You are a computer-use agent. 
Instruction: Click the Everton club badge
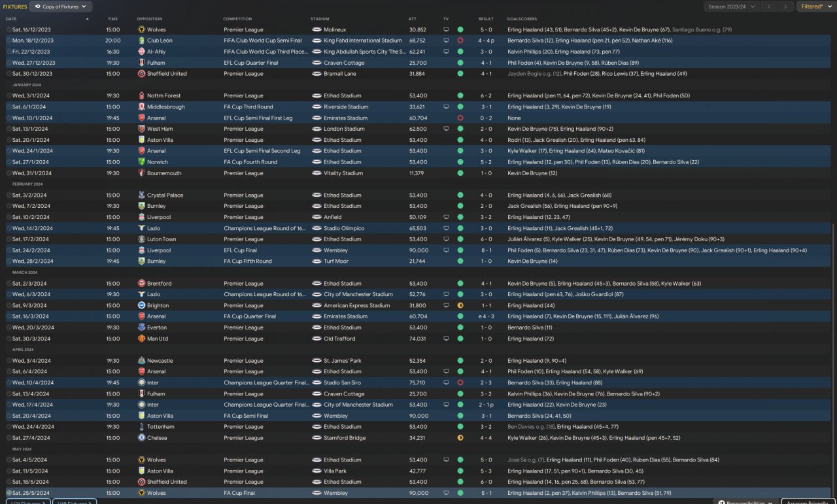point(141,328)
